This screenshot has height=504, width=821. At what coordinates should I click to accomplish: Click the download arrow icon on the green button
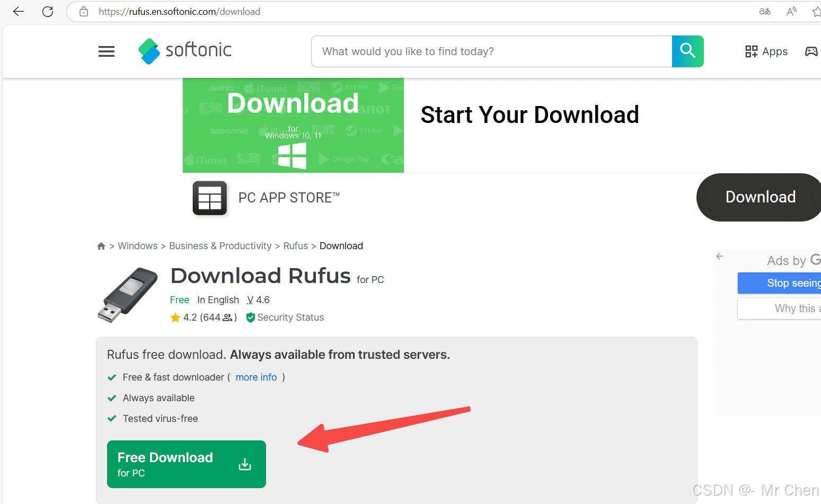(245, 464)
